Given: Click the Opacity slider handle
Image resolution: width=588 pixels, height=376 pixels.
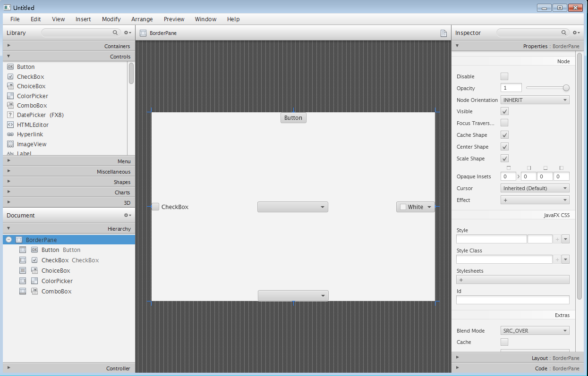Looking at the screenshot, I should pyautogui.click(x=566, y=88).
